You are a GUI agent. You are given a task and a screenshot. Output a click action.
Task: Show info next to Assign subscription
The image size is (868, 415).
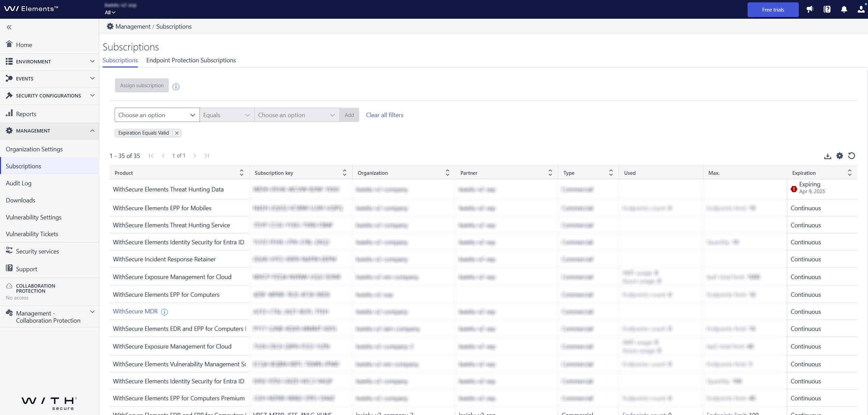(176, 87)
